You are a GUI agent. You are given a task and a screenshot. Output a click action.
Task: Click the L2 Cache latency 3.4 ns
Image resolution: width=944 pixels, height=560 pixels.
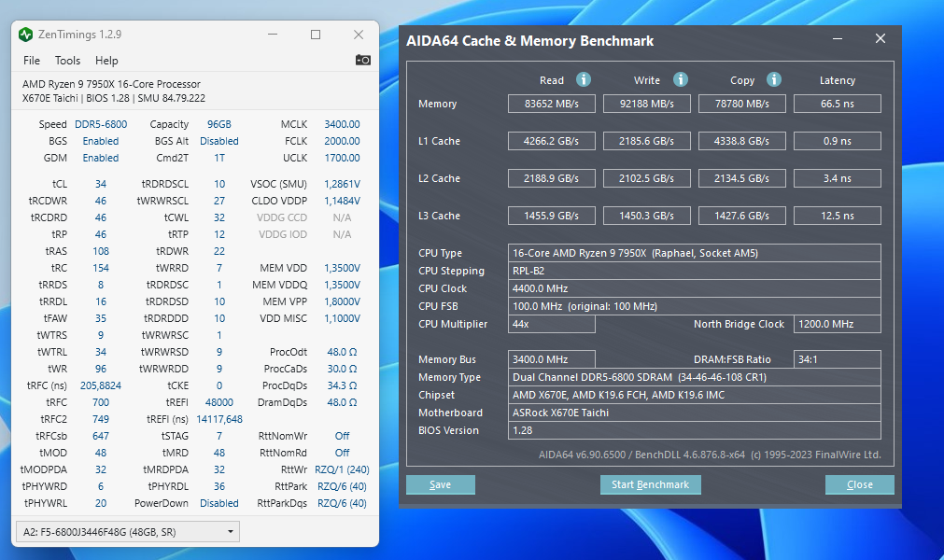tap(838, 178)
